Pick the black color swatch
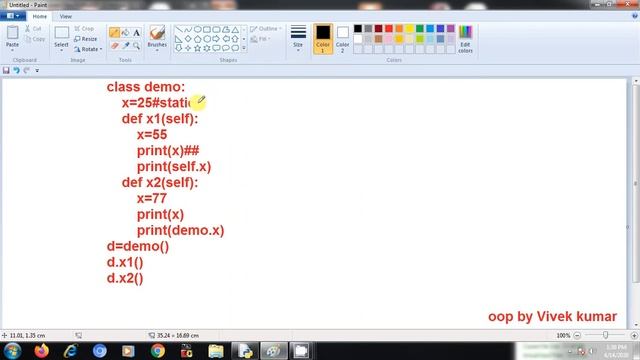The height and width of the screenshot is (360, 640). pyautogui.click(x=358, y=29)
